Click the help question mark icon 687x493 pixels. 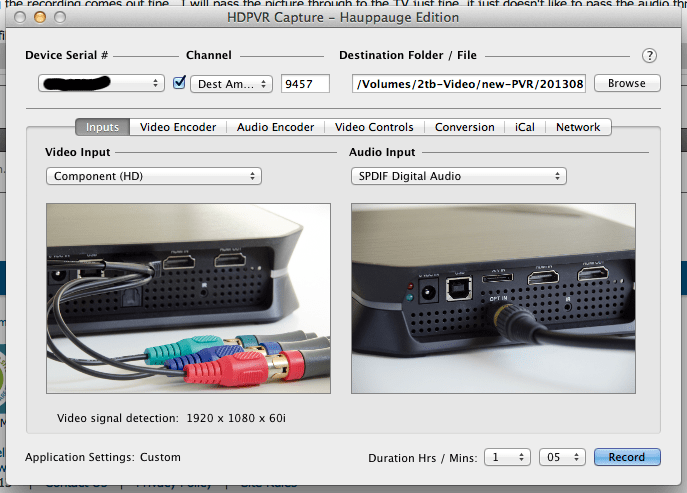[x=649, y=56]
